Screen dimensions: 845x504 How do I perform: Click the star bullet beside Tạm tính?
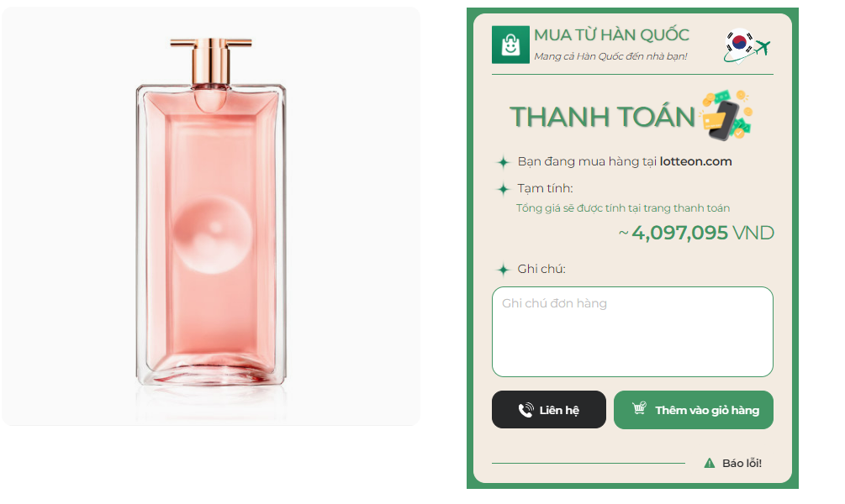click(504, 189)
